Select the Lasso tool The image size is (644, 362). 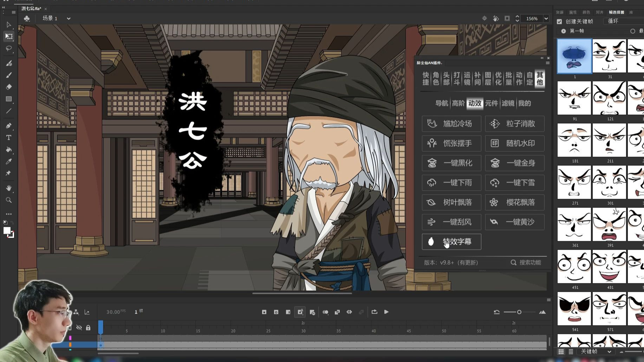click(x=9, y=48)
